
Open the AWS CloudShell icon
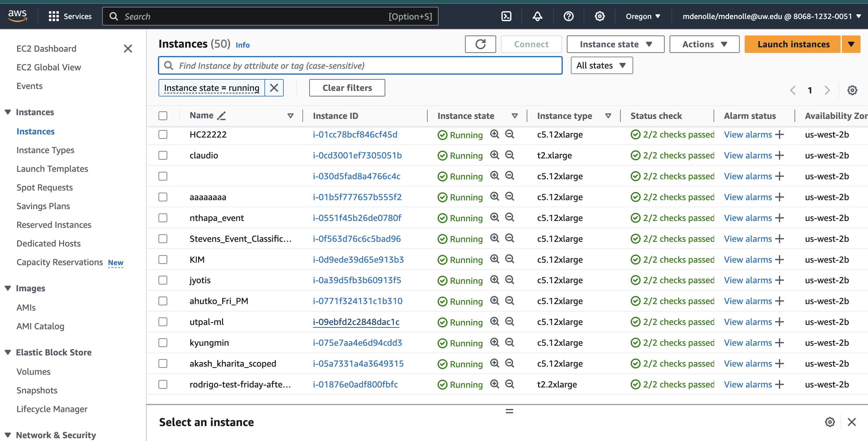506,16
